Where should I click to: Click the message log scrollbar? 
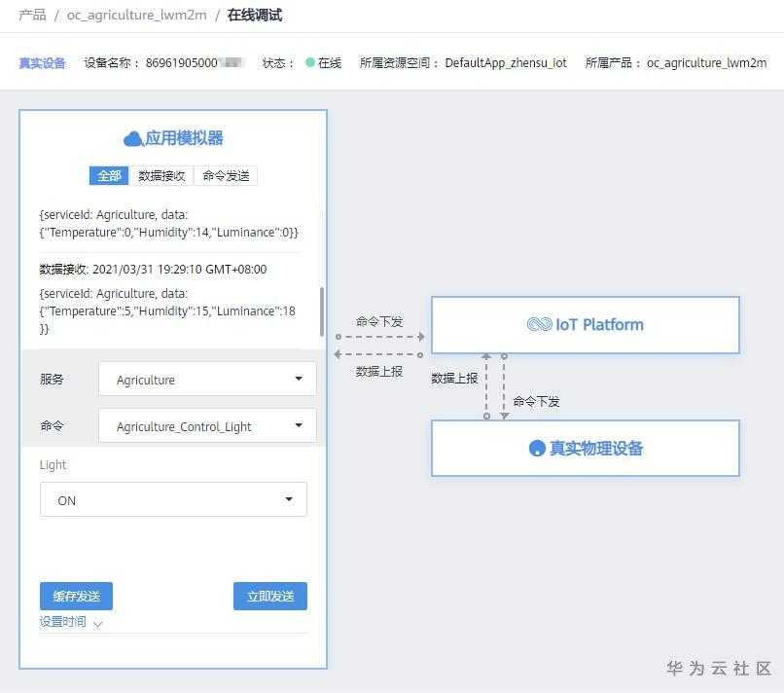[322, 311]
